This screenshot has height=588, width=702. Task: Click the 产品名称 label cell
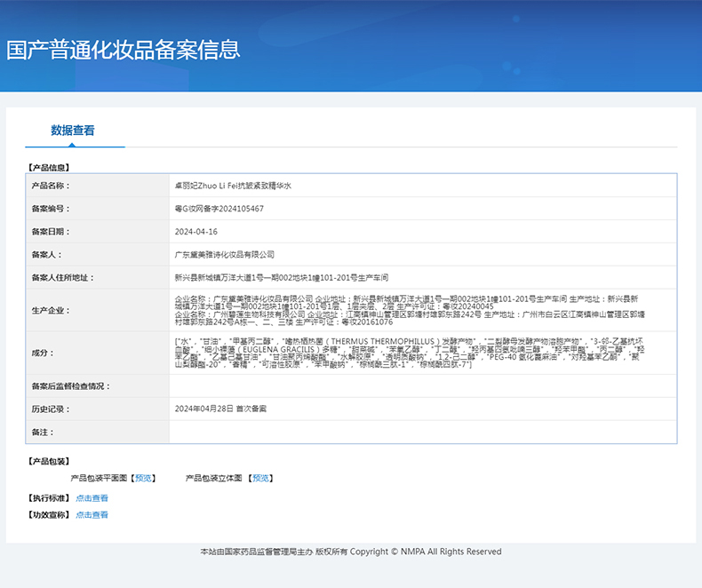(x=98, y=186)
